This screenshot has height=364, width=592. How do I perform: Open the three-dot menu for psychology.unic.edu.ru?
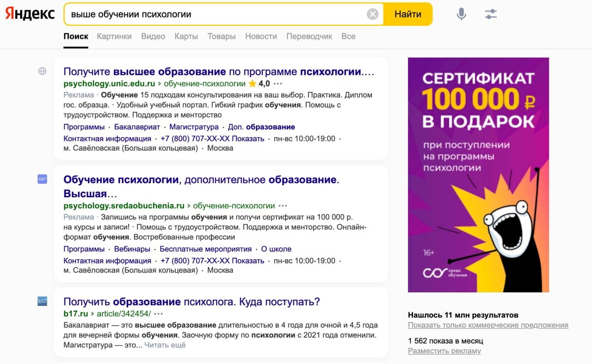[277, 84]
